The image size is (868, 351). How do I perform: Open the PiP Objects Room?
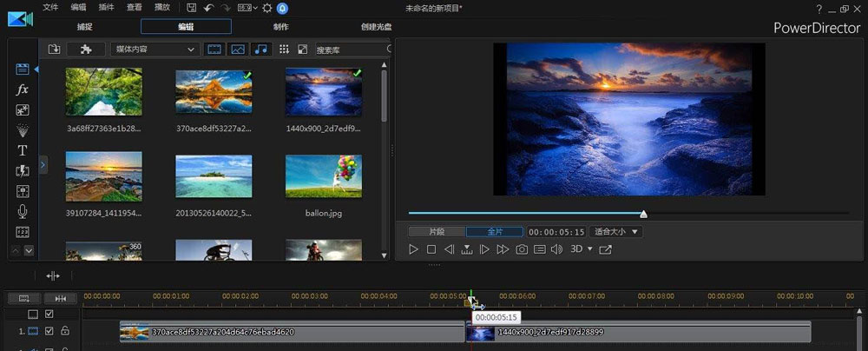23,109
